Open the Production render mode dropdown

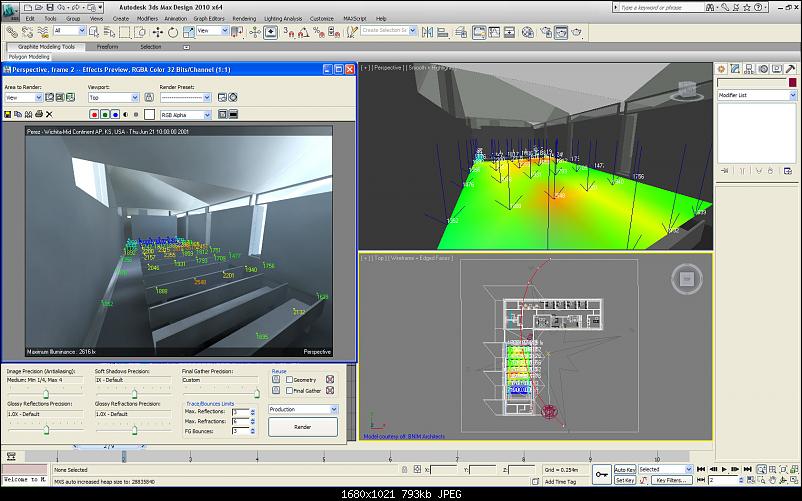(x=303, y=409)
